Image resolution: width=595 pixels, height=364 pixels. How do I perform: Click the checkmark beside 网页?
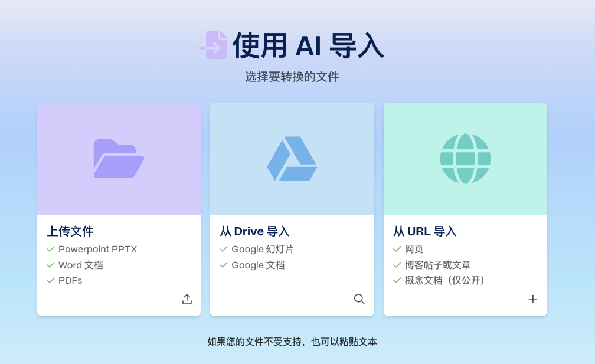(397, 249)
